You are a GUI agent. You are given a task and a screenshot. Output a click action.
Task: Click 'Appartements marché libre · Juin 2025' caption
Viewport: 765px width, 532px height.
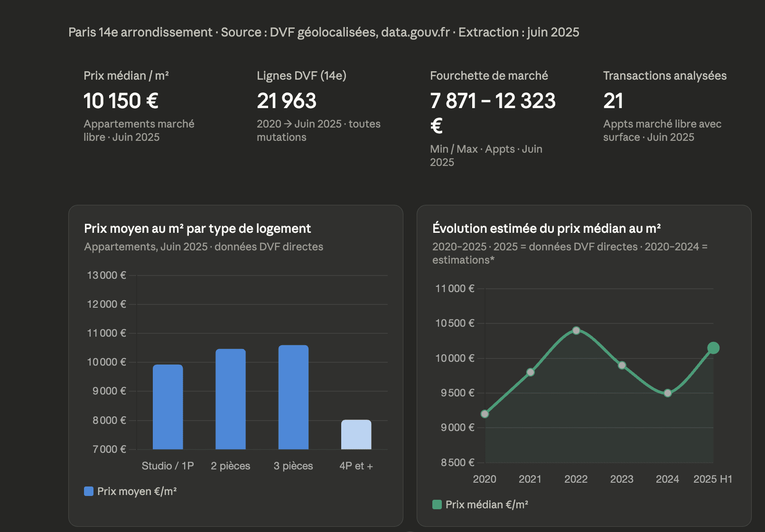click(139, 130)
